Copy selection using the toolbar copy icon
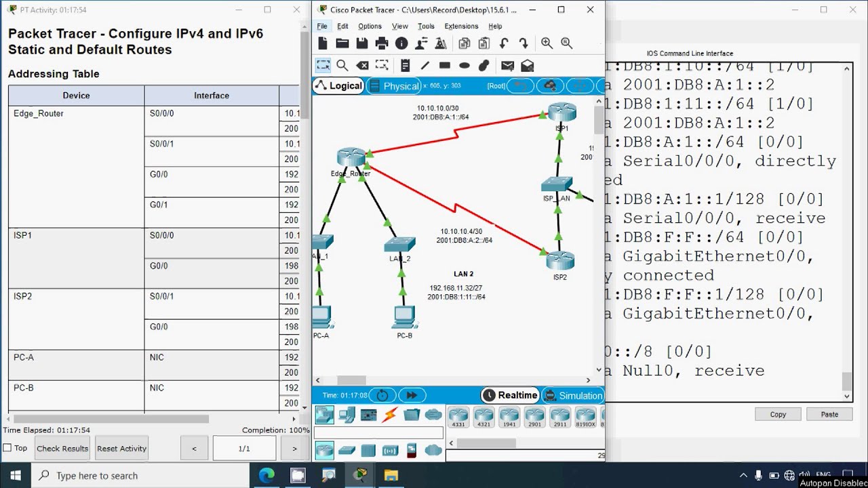This screenshot has height=488, width=868. (x=465, y=43)
